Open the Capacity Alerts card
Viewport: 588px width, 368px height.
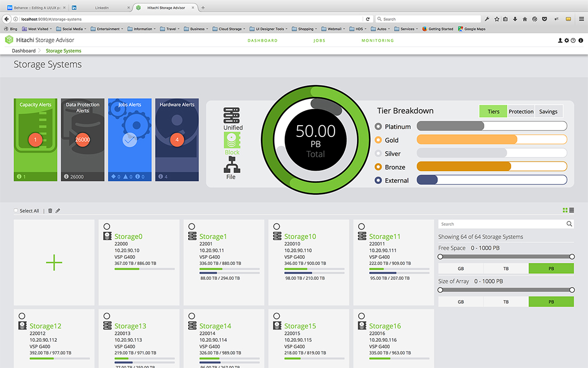(36, 140)
